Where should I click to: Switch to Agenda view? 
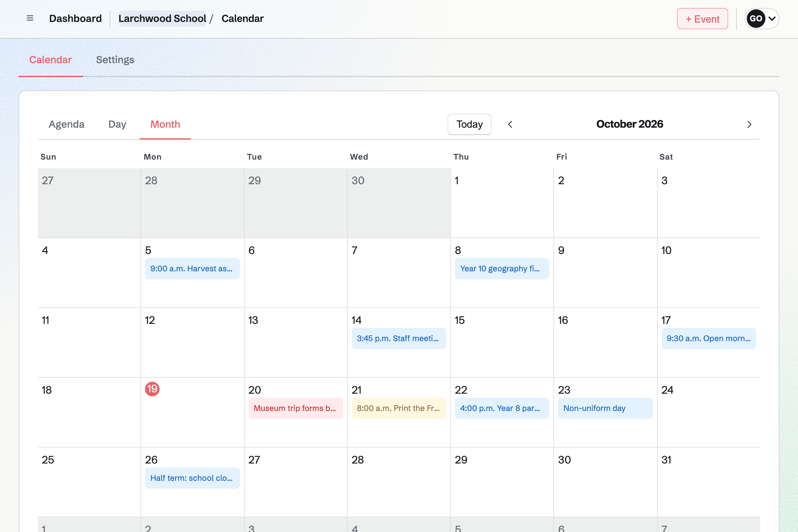pyautogui.click(x=66, y=124)
